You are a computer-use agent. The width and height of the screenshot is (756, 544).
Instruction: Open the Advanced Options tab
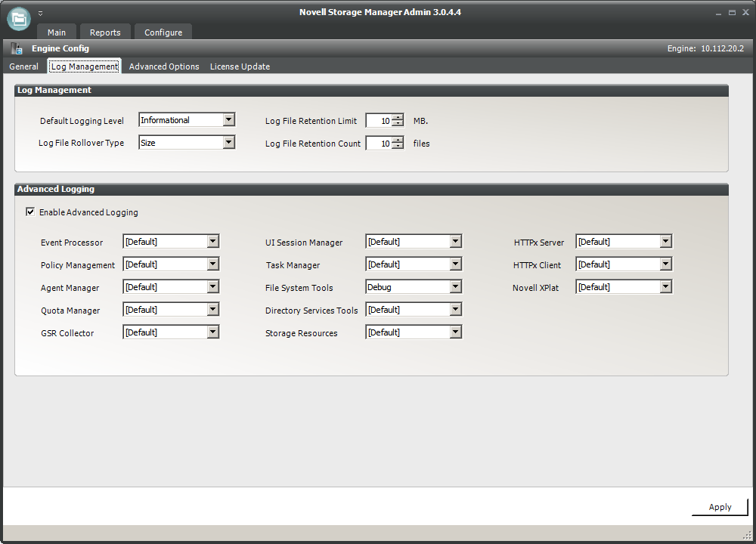point(164,66)
